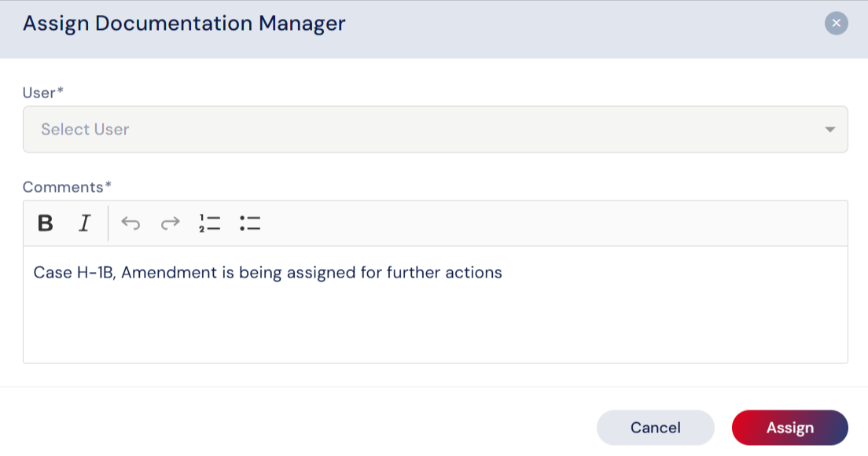Viewport: 868px width, 456px height.
Task: Close the Assign Documentation Manager dialog
Action: 836,24
